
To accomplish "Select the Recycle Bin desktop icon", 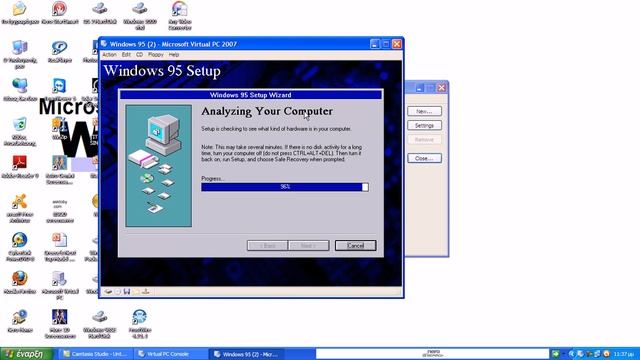I will 20,131.
